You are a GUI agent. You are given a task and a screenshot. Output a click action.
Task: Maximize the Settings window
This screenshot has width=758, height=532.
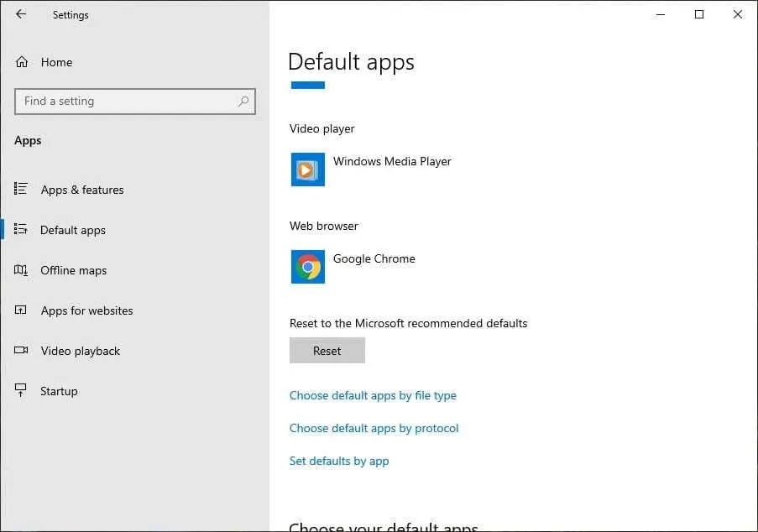point(699,14)
